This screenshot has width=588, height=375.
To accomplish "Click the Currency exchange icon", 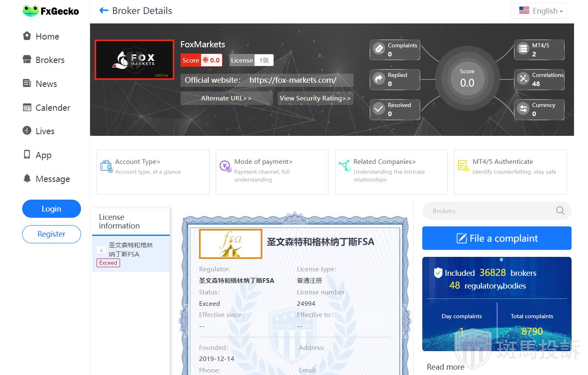I will point(523,109).
